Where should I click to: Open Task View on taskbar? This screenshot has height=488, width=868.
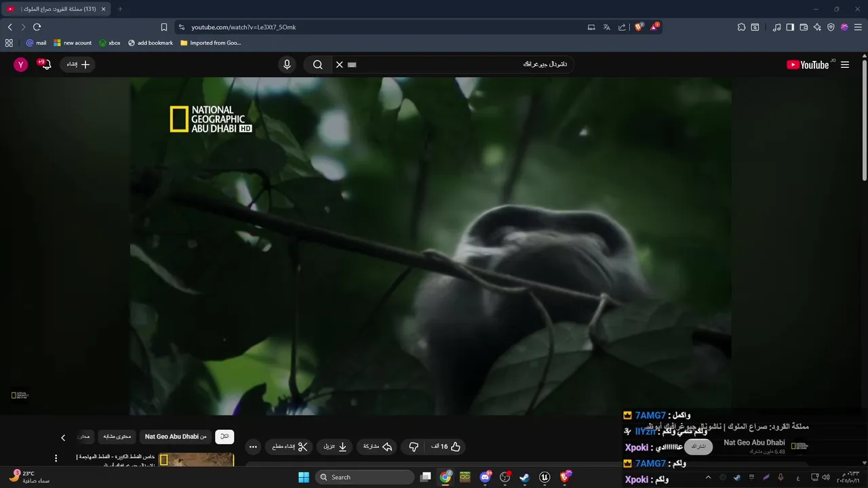point(425,477)
